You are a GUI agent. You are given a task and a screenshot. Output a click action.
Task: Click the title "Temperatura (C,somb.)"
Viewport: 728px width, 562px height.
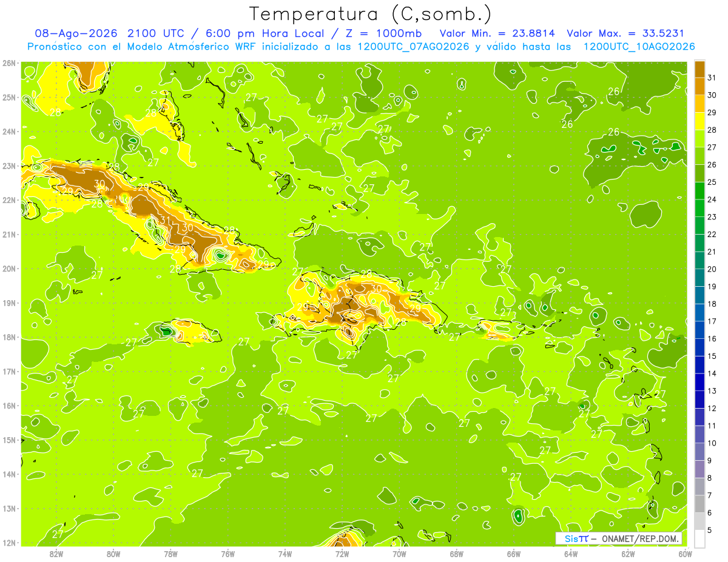(x=371, y=14)
